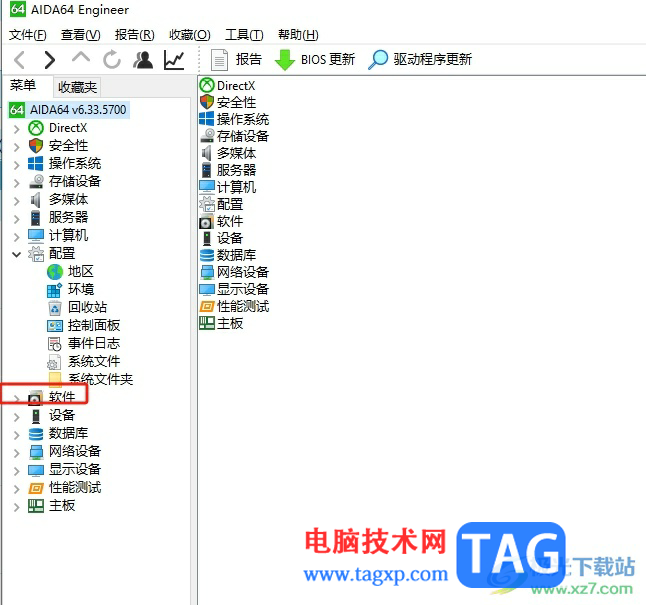Expand the 网络设备 tree node

point(16,453)
